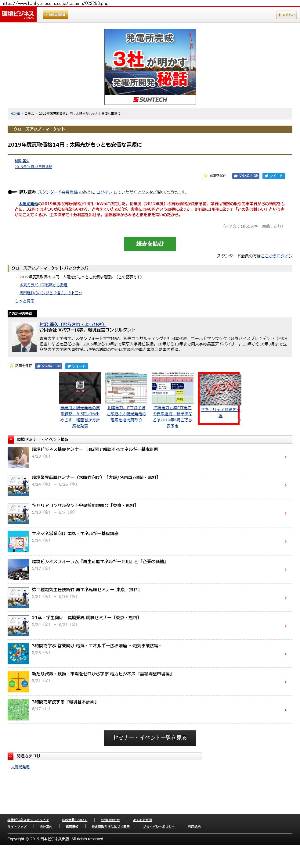Viewport: 300px width, 868px height.
Task: Open related thumbnail 事業用太陽光発電の買取価格
Action: tap(80, 388)
